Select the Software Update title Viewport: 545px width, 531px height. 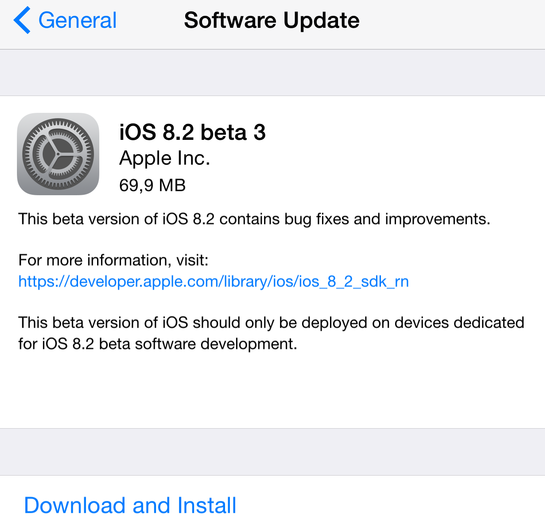pyautogui.click(x=271, y=20)
